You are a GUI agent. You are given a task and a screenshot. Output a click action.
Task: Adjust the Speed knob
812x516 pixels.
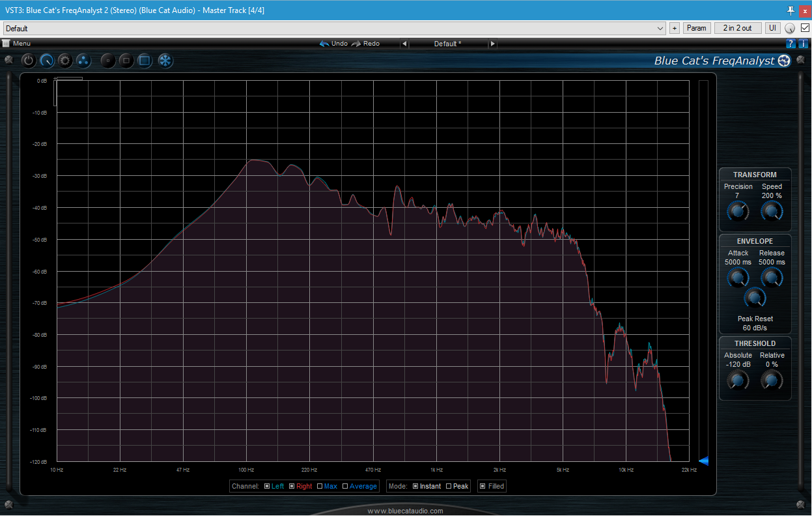(772, 211)
